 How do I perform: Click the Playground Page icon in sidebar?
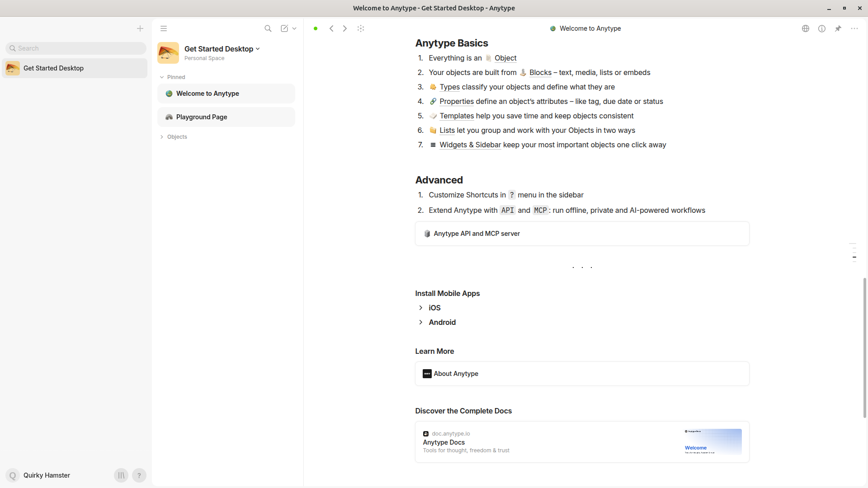click(x=169, y=117)
